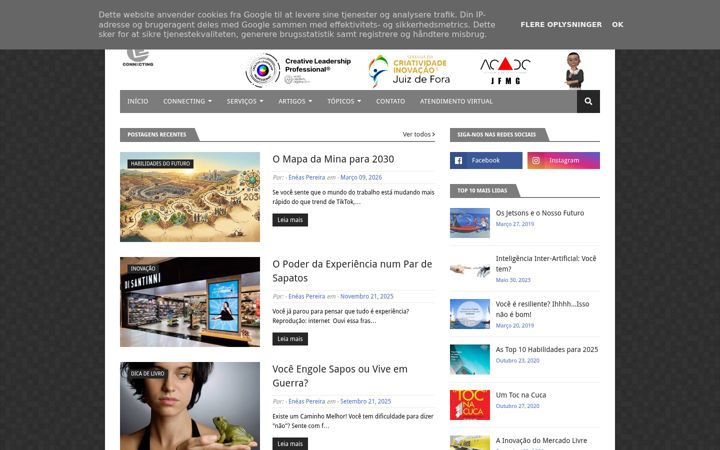This screenshot has height=450, width=720.
Task: Click the Habilidades do Futuro category tag
Action: click(160, 164)
